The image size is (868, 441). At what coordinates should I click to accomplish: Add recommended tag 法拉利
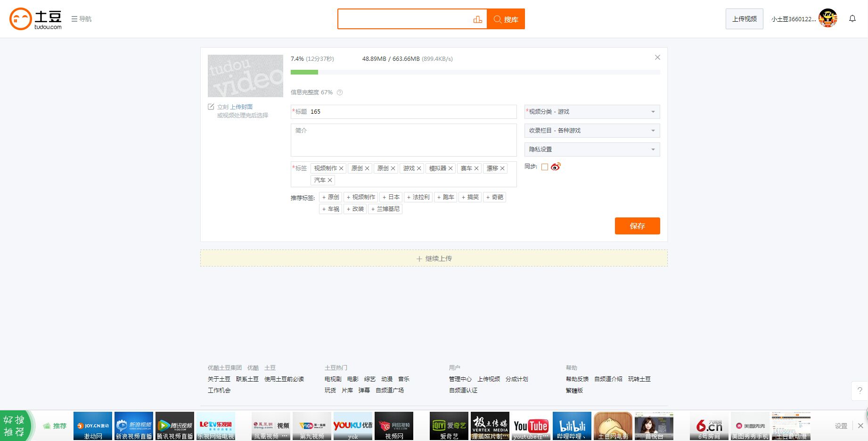(418, 197)
